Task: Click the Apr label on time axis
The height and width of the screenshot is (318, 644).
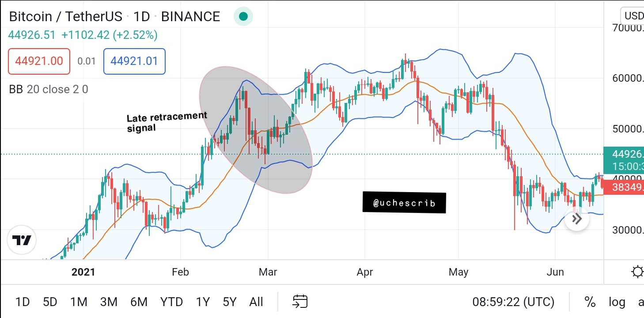Action: [365, 272]
